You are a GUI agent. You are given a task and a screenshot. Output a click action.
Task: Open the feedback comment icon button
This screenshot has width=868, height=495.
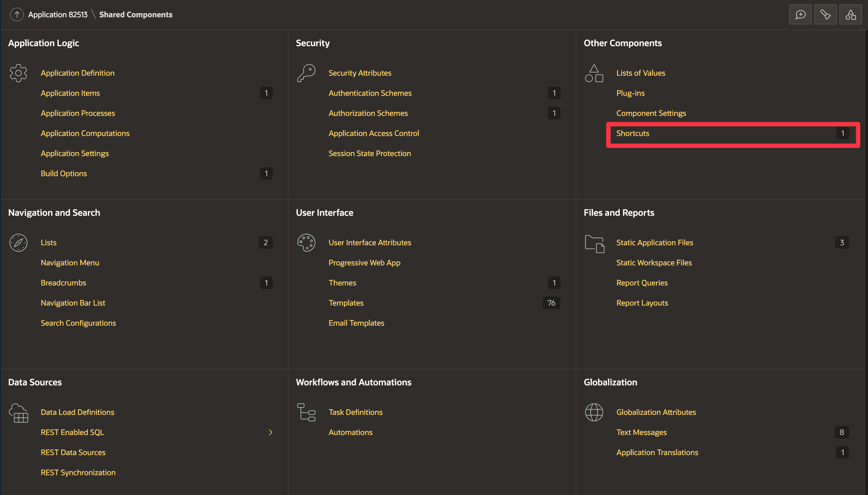tap(800, 15)
